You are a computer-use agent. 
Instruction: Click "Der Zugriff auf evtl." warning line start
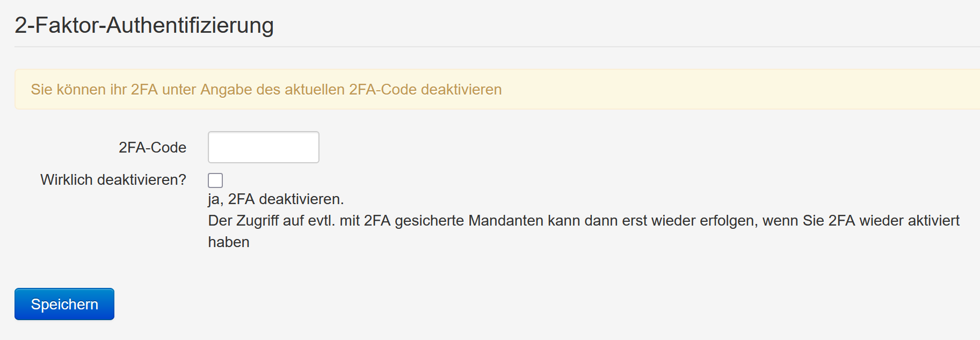pos(271,221)
